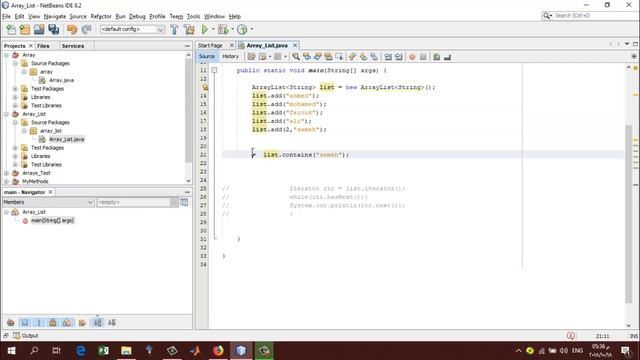
Task: Click the NetBeans cube icon in taskbar
Action: [x=241, y=351]
